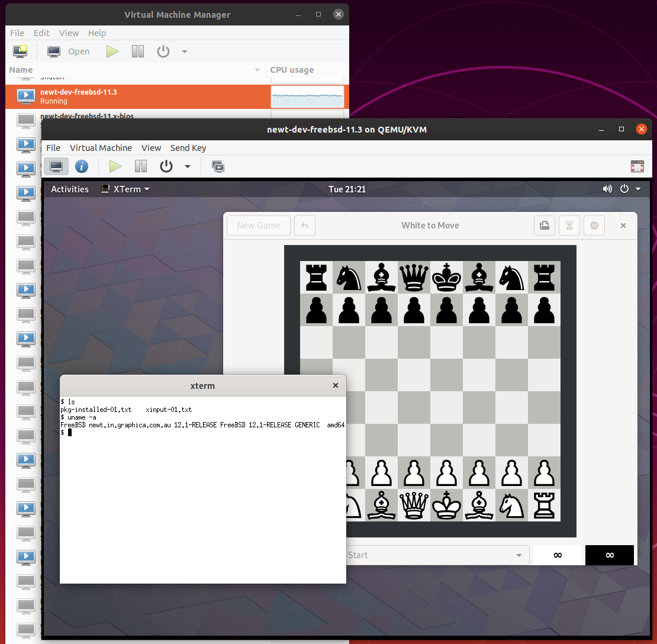
Task: Click the volume icon in guest top bar
Action: point(607,189)
